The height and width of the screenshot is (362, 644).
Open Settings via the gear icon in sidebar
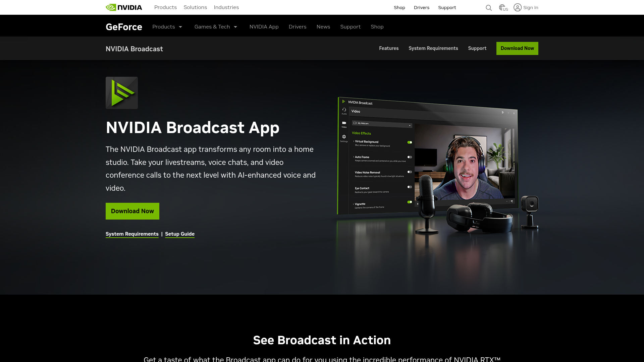tap(344, 137)
